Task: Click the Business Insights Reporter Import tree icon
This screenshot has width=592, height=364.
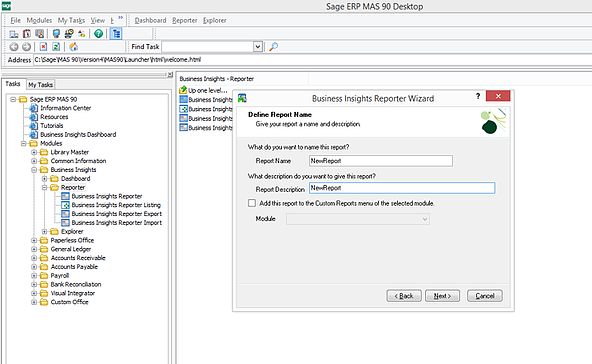Action: [x=66, y=222]
